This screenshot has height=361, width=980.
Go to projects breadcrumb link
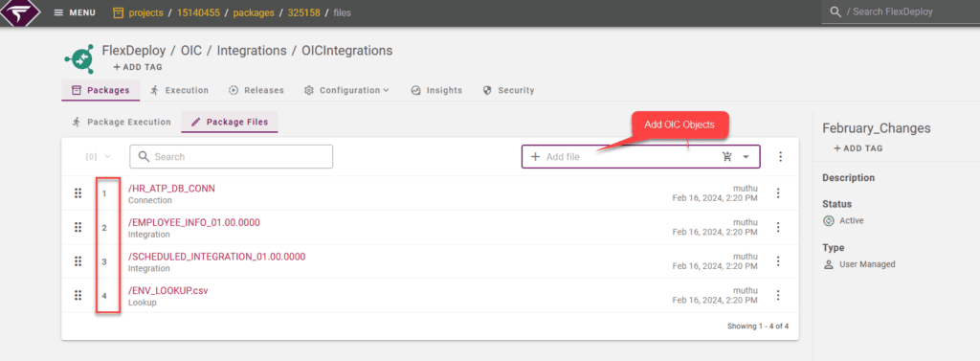click(146, 12)
